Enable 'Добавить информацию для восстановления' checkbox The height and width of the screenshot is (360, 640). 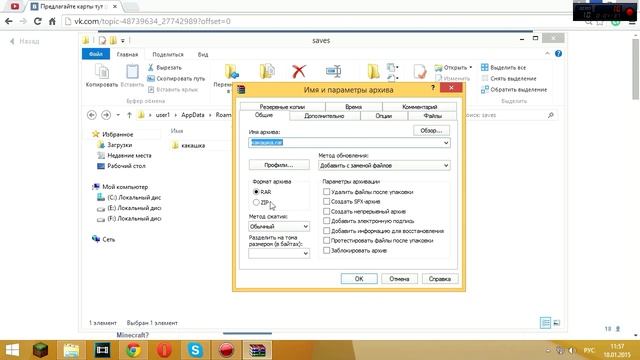point(327,231)
